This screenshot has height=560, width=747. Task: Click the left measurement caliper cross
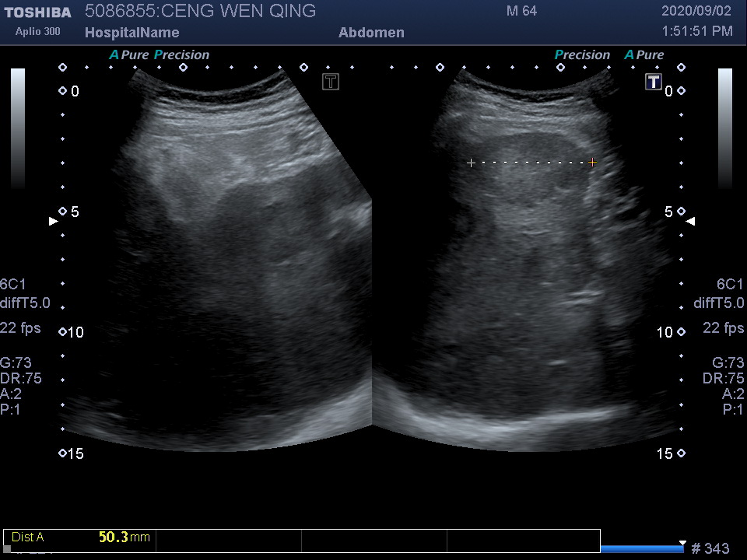tap(471, 163)
